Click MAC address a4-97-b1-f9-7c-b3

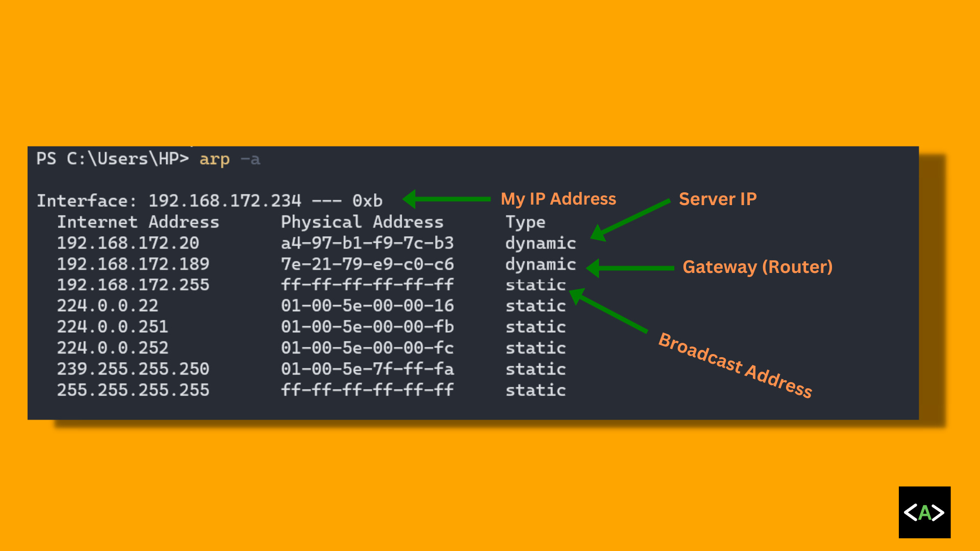[x=367, y=243]
